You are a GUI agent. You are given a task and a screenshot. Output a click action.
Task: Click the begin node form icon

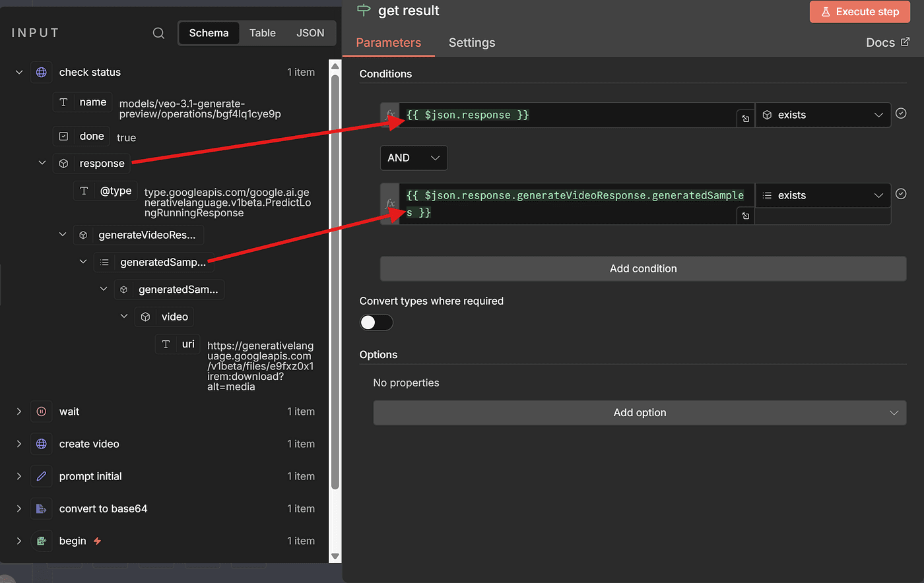coord(42,541)
